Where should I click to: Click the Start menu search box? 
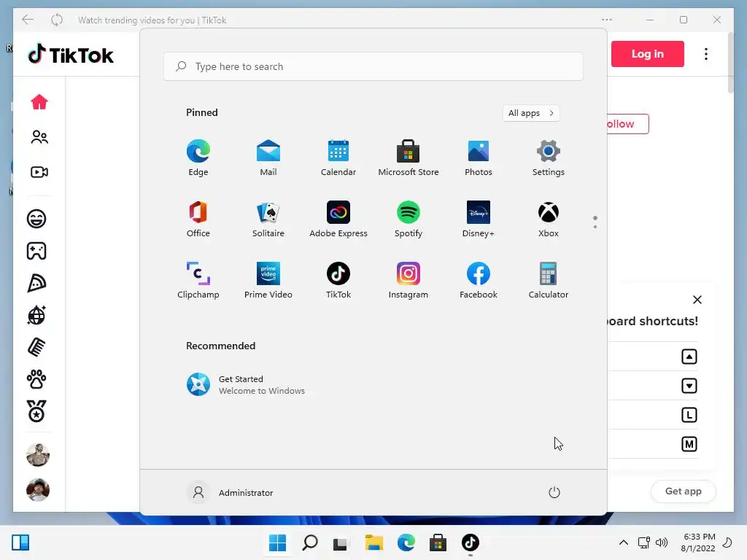point(373,66)
